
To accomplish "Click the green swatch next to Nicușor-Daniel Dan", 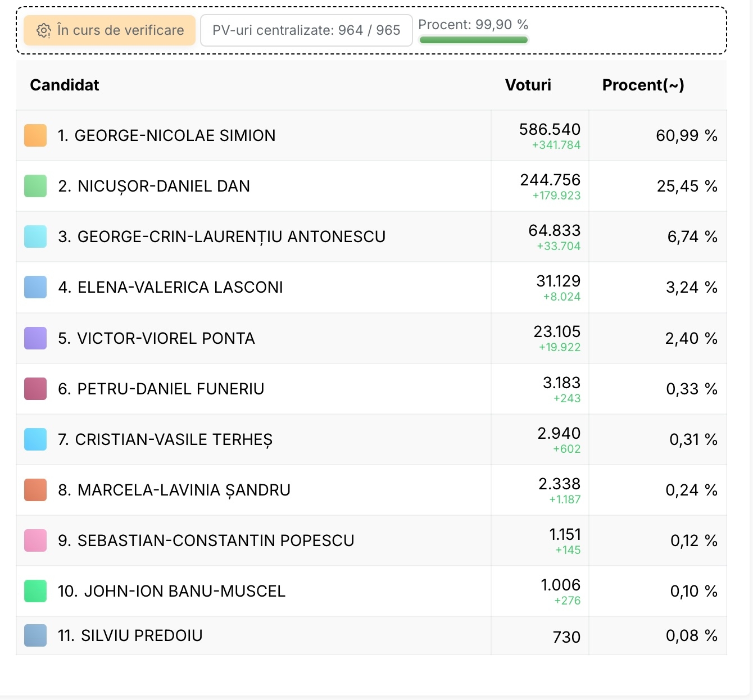I will tap(35, 186).
